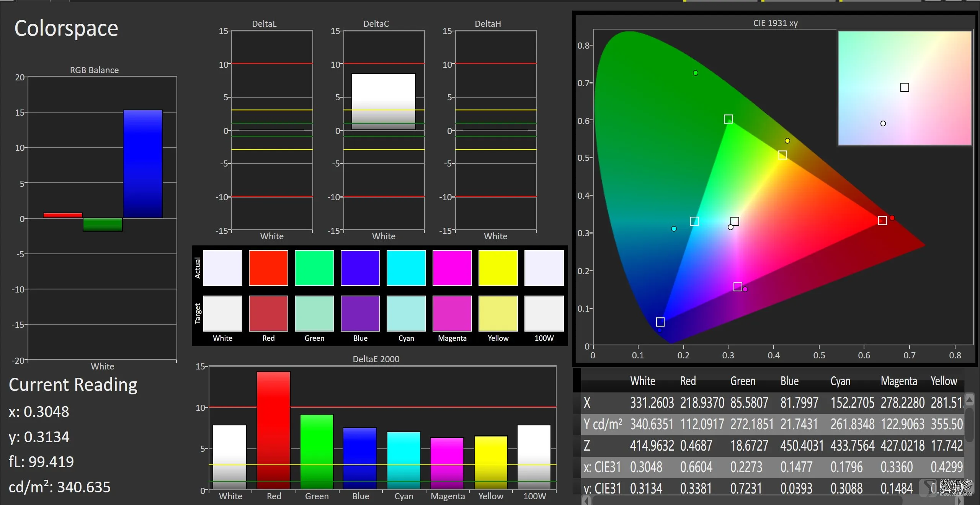Click the Cyan column header in data table

pos(840,381)
